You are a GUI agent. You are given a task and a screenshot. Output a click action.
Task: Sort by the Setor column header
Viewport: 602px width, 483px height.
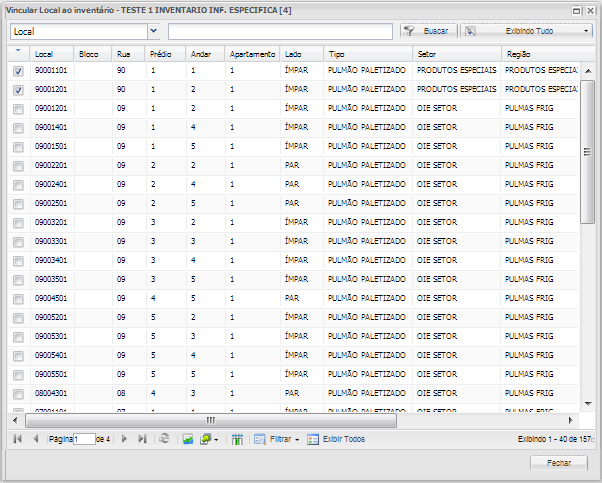click(x=457, y=54)
